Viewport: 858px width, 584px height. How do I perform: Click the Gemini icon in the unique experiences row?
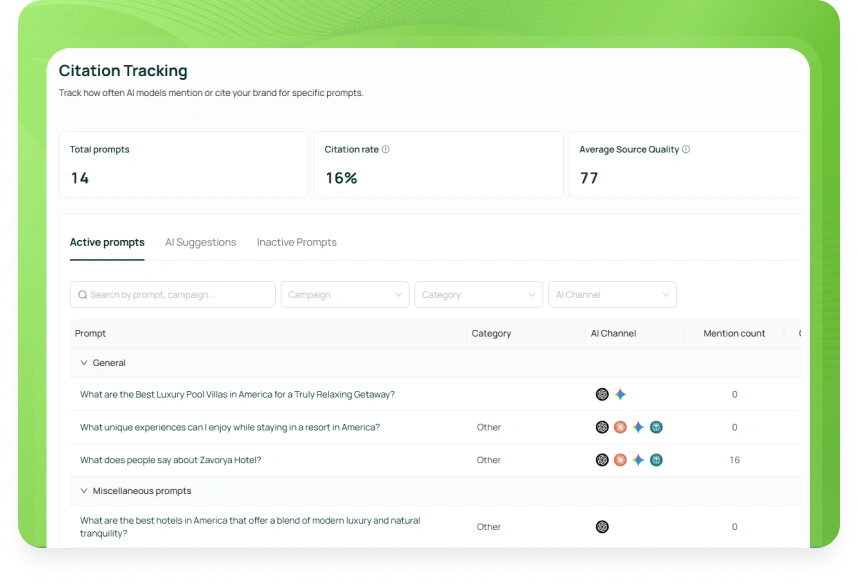pos(638,427)
